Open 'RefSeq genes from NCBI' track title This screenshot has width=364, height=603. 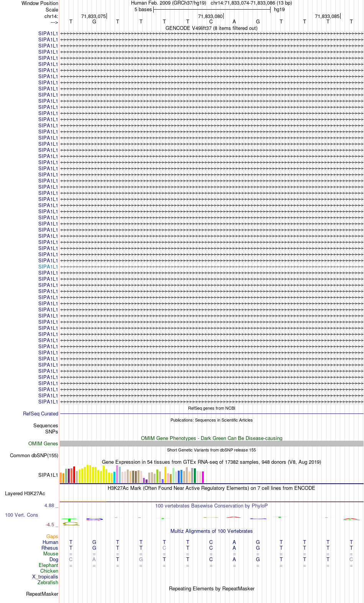tap(212, 408)
